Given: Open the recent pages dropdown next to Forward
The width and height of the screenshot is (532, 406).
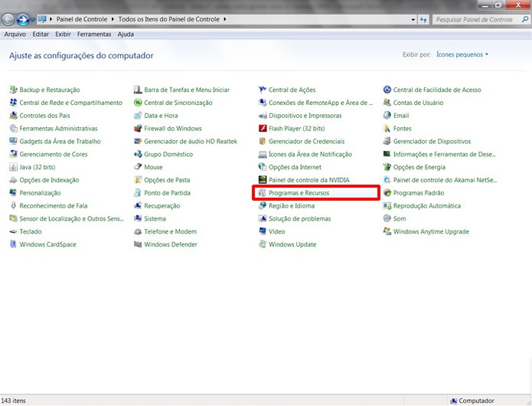Looking at the screenshot, I should (x=33, y=20).
